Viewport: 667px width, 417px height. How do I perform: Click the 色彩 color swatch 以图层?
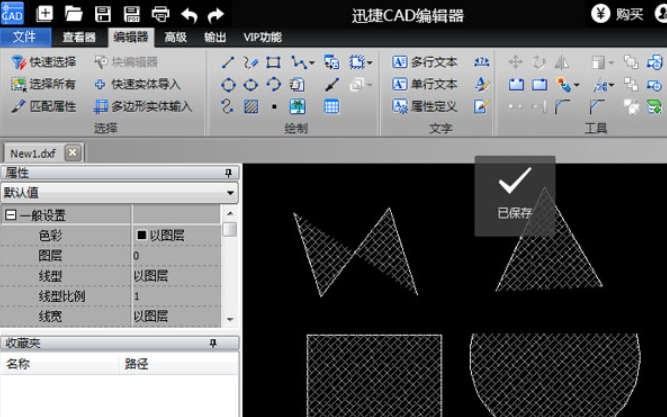point(142,235)
